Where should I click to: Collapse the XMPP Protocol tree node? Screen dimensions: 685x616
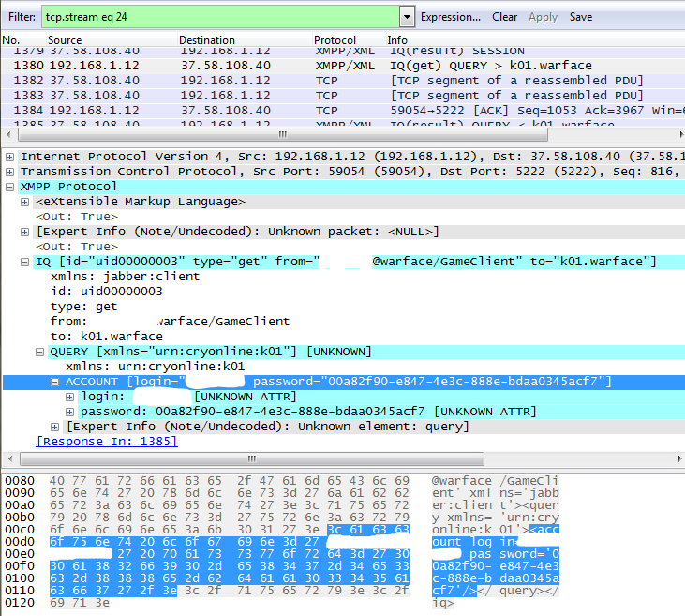(10, 187)
